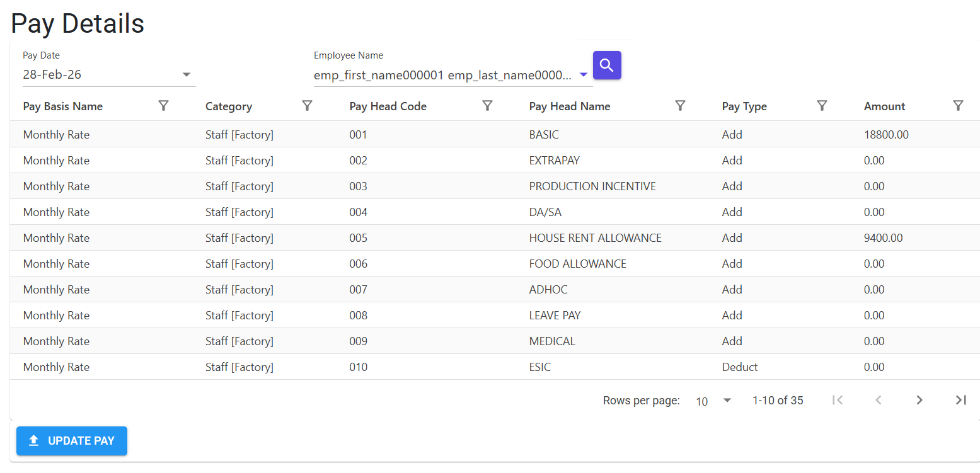Screen dimensions: 980x473
Task: Select the MEDICAL pay head cell
Action: click(552, 341)
